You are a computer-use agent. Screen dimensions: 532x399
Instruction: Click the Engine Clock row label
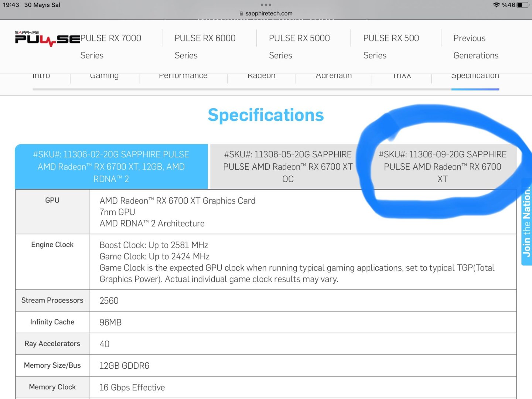(x=52, y=245)
